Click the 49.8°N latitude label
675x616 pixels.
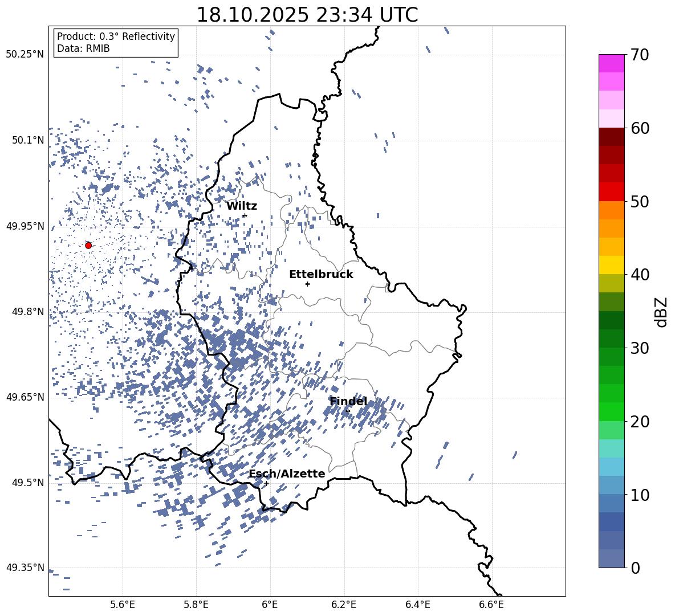pos(28,312)
